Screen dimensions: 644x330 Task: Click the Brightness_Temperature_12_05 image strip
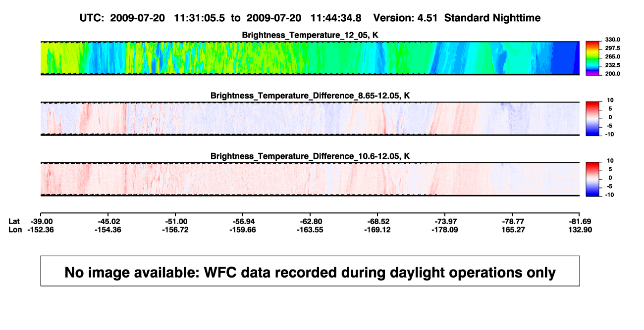point(310,58)
